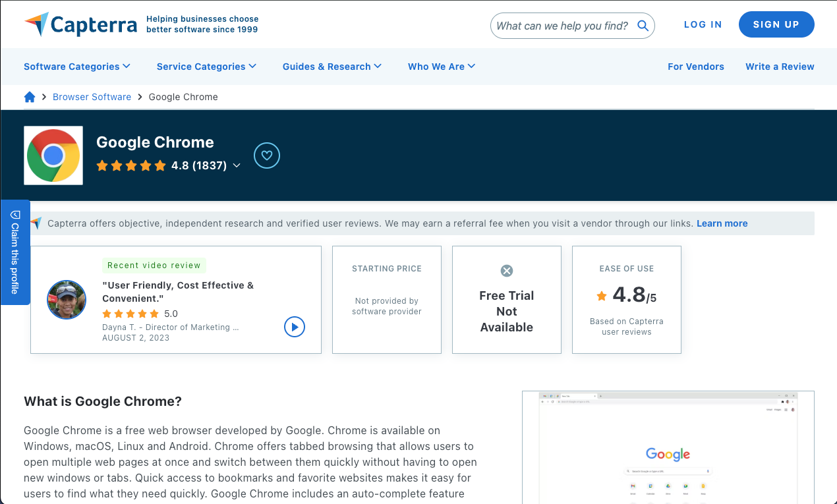The width and height of the screenshot is (837, 504).
Task: Click the Starting Price card
Action: 387,300
